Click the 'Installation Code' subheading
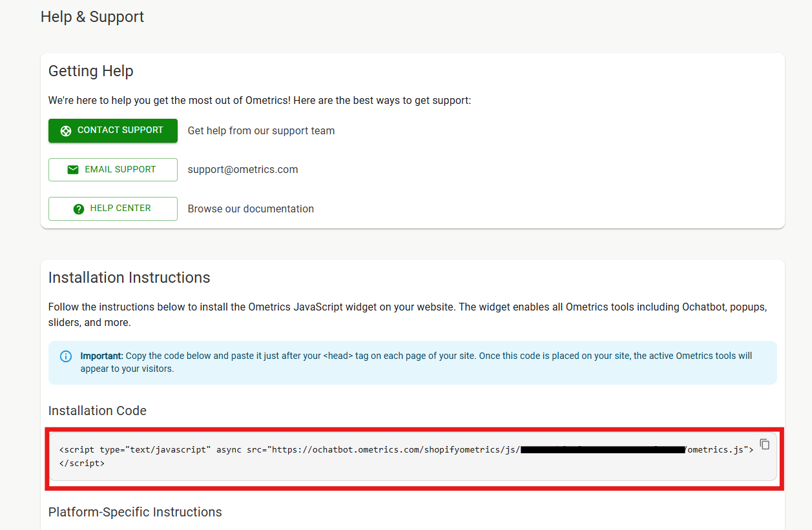This screenshot has height=530, width=812. click(98, 411)
